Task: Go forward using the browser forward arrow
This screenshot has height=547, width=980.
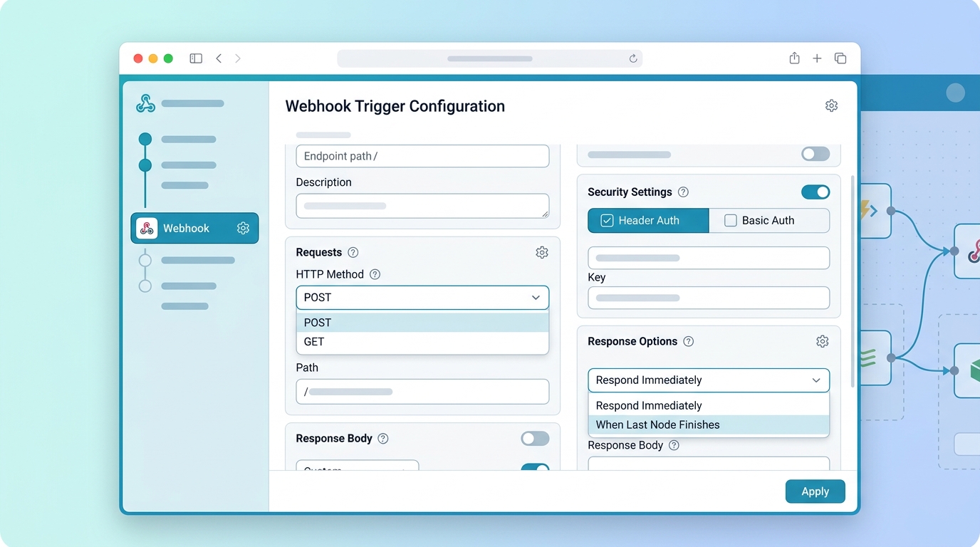Action: tap(238, 58)
